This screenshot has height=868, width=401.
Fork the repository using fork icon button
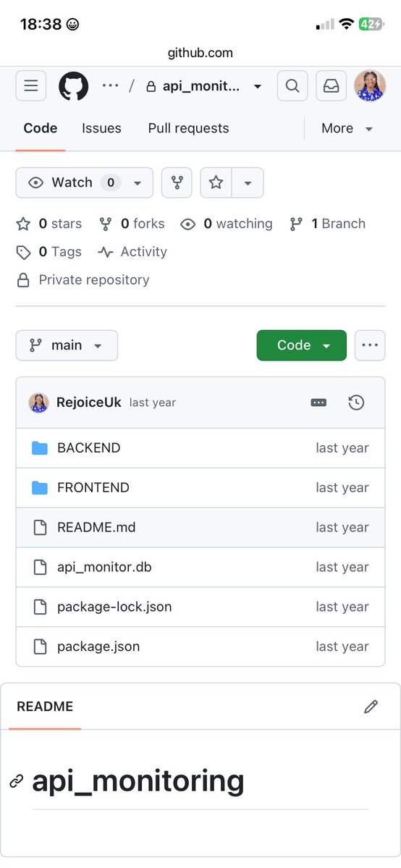coord(177,182)
